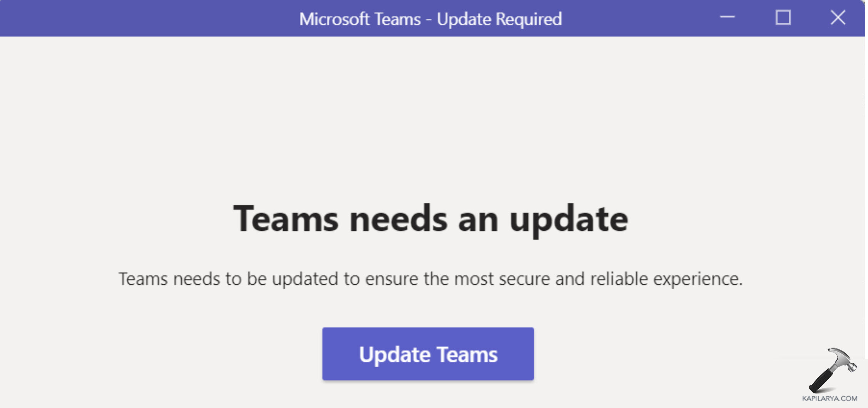The width and height of the screenshot is (868, 408).
Task: Minimize the Microsoft Teams update window
Action: pyautogui.click(x=728, y=18)
